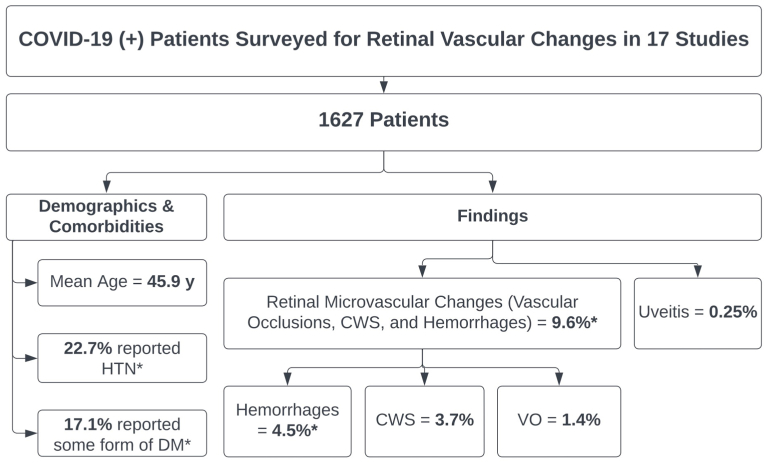Select the Findings header box
765x463 pixels.
490,216
